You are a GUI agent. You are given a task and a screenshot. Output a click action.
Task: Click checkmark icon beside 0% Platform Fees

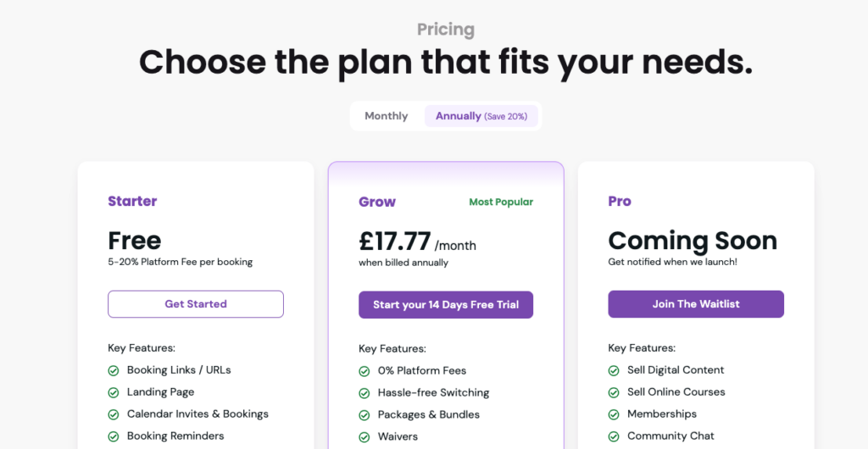pos(364,372)
